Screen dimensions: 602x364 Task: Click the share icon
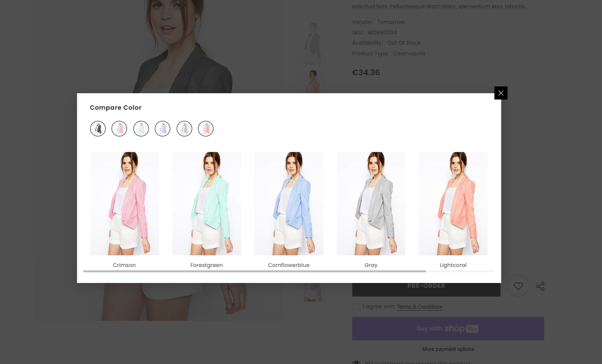point(540,286)
